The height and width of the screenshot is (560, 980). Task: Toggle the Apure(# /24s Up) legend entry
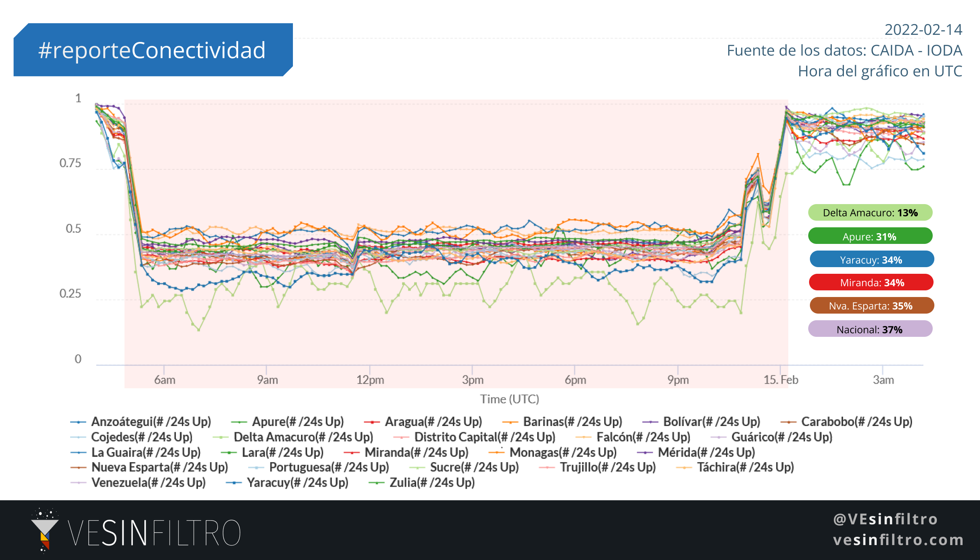tap(288, 421)
